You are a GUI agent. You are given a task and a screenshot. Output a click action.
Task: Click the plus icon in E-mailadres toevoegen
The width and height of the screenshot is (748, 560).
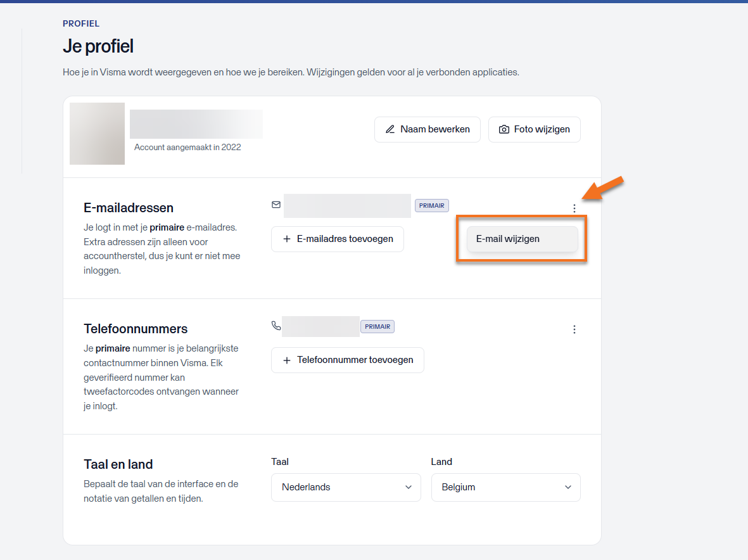click(287, 239)
